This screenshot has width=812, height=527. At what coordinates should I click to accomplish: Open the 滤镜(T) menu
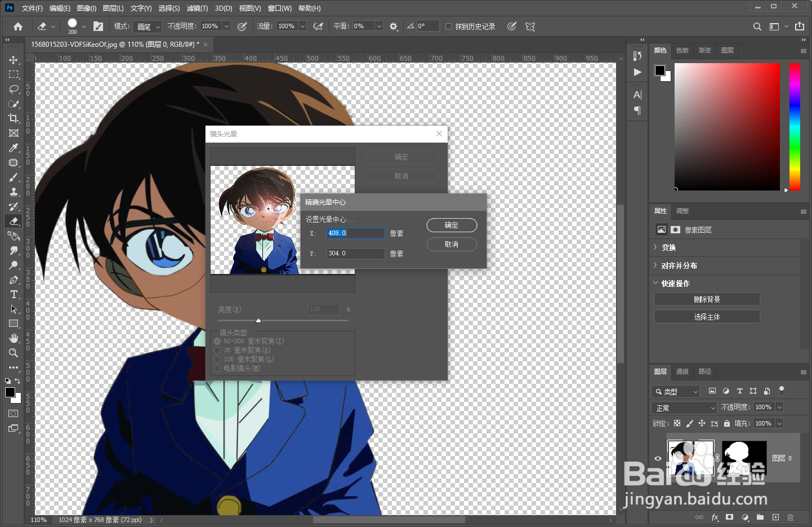point(197,8)
